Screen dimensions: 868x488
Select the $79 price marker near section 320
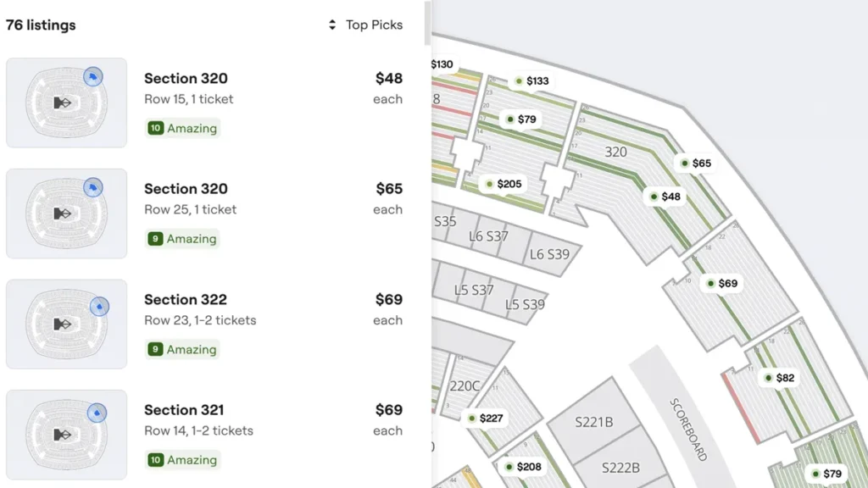click(520, 119)
